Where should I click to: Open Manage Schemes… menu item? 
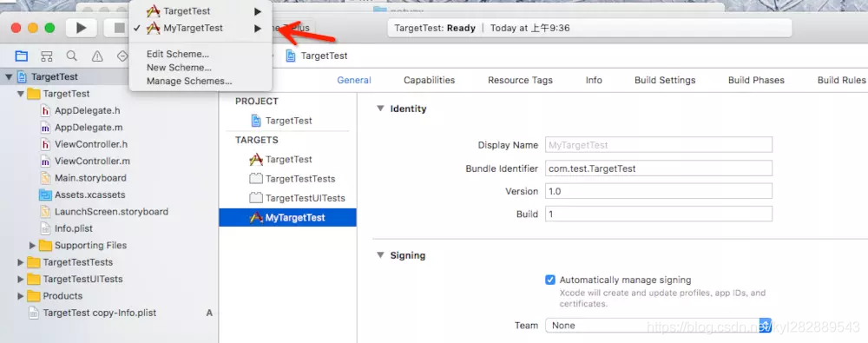(x=189, y=81)
